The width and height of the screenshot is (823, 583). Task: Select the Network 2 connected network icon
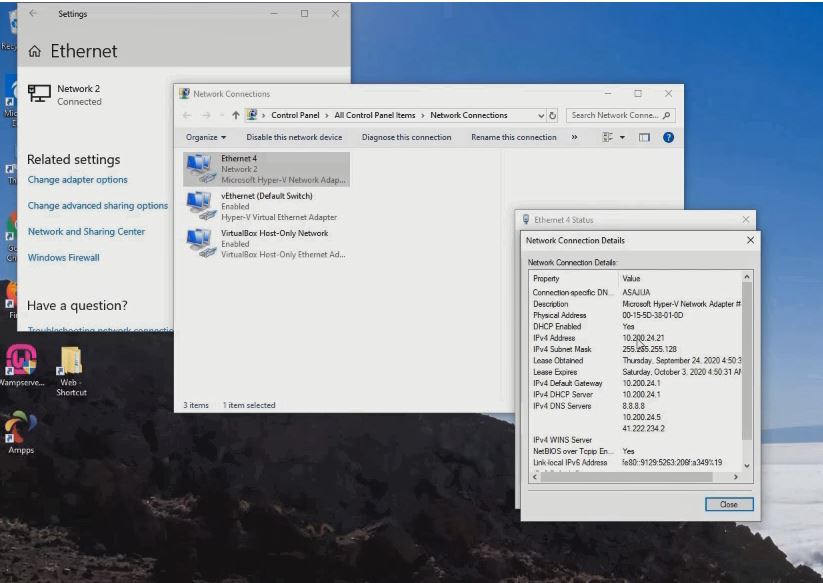39,93
